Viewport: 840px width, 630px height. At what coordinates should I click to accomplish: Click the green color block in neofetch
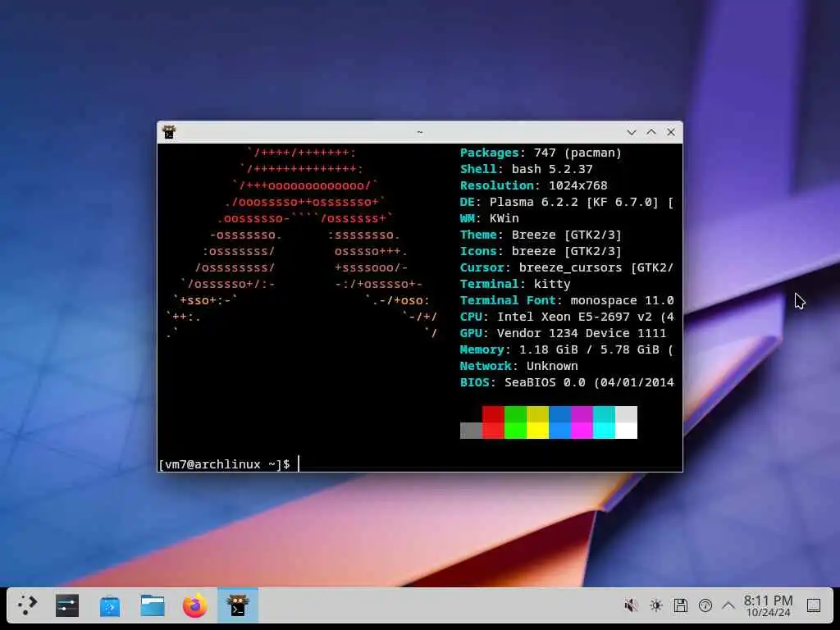(515, 422)
